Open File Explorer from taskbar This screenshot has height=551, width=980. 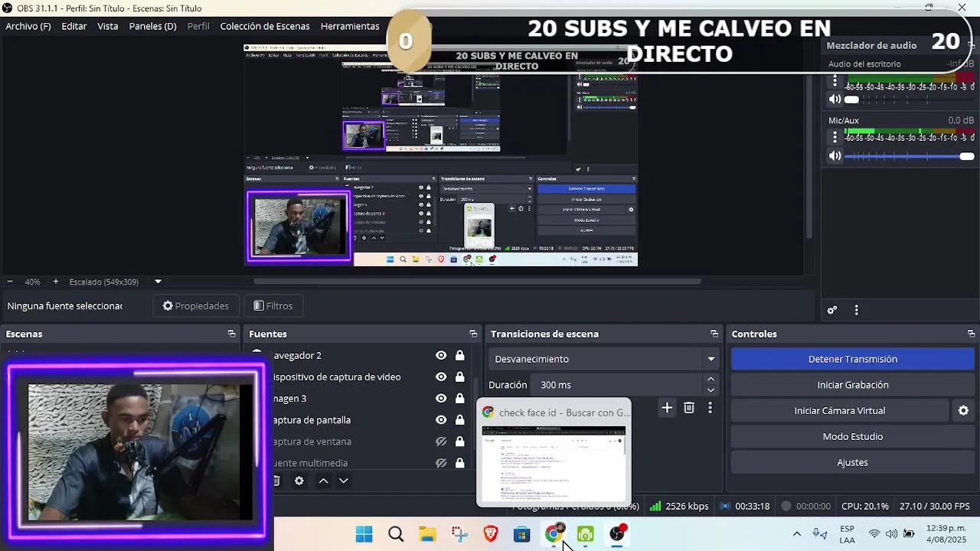pyautogui.click(x=427, y=534)
